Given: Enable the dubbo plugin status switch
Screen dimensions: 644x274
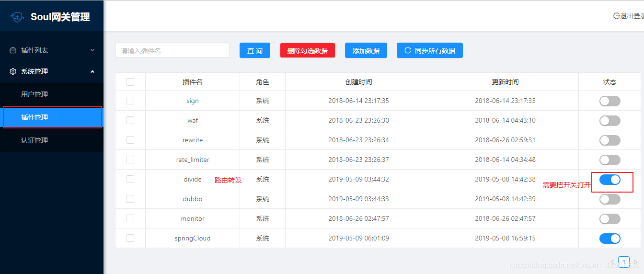Looking at the screenshot, I should click(x=610, y=199).
